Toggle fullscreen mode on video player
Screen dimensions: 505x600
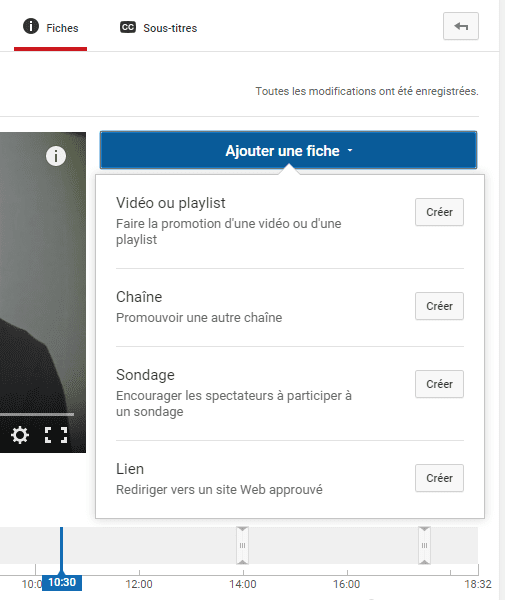point(56,435)
